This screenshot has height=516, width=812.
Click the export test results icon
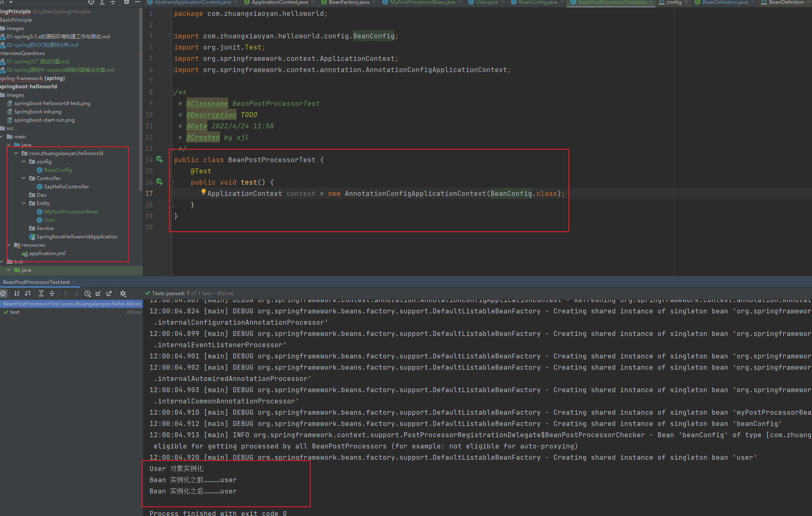(x=109, y=293)
